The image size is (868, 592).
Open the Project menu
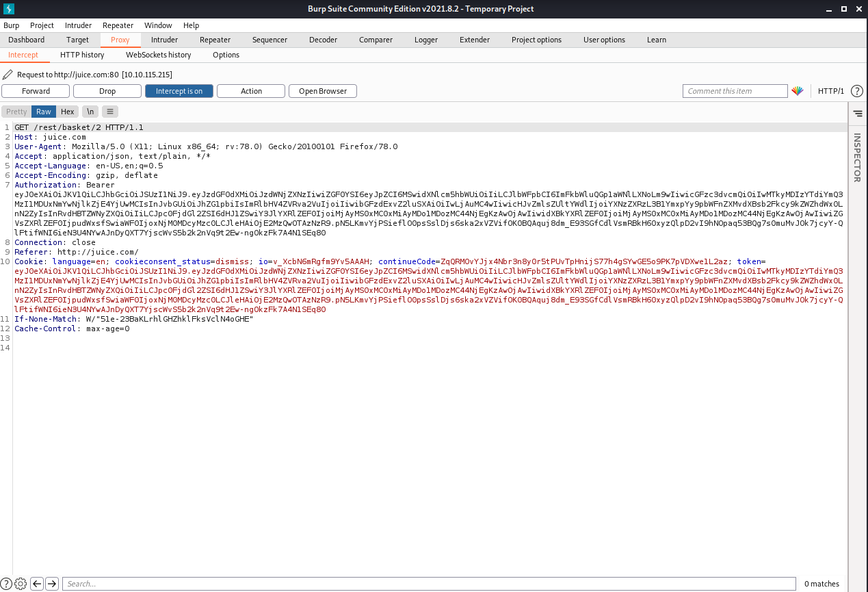point(42,25)
